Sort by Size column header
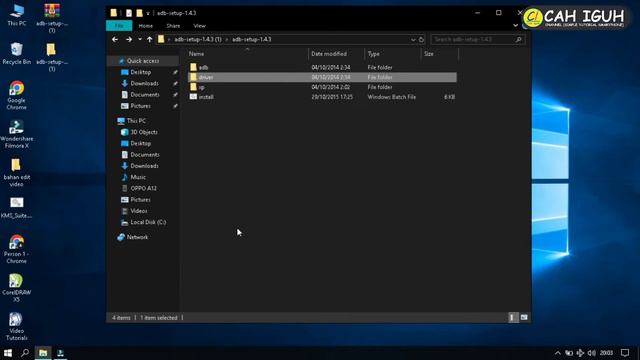Viewport: 640px width, 360px height. coord(440,54)
